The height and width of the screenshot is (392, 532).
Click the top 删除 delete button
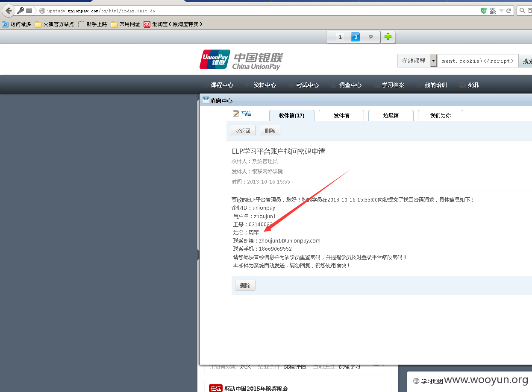(x=270, y=131)
